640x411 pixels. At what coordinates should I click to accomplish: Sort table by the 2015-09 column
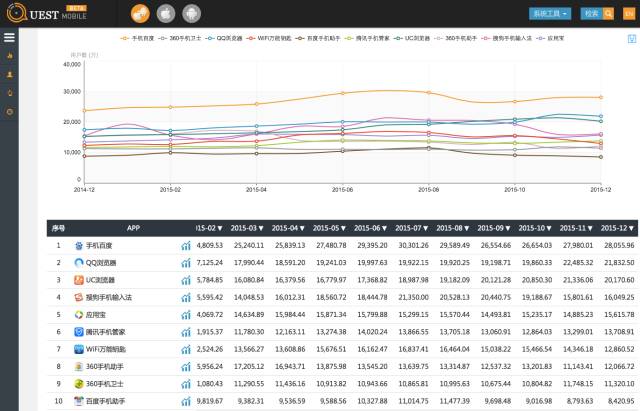(x=494, y=228)
